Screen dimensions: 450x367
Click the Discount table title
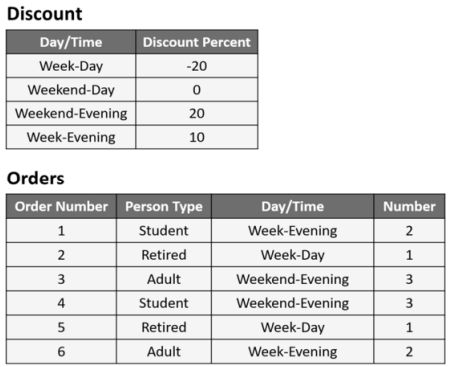(x=45, y=14)
